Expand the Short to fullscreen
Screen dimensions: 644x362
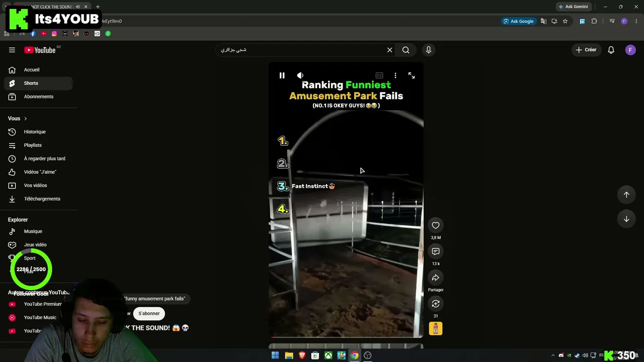[x=412, y=75]
